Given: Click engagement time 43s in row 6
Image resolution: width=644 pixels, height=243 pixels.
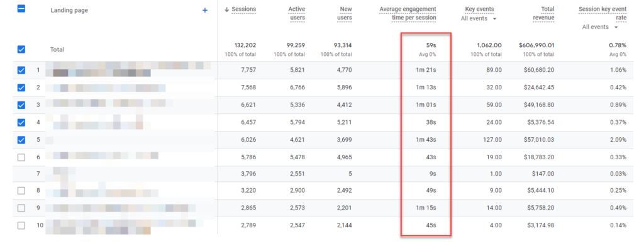Looking at the screenshot, I should click(x=431, y=157).
